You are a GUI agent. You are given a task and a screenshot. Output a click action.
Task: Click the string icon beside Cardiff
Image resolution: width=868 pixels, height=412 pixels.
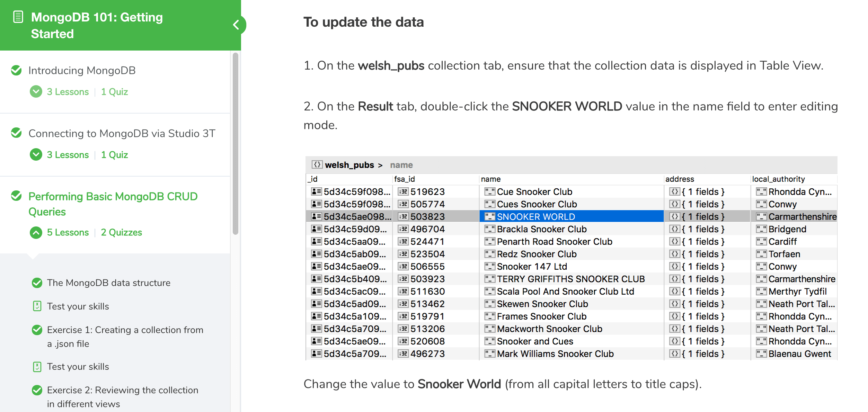[x=761, y=241]
